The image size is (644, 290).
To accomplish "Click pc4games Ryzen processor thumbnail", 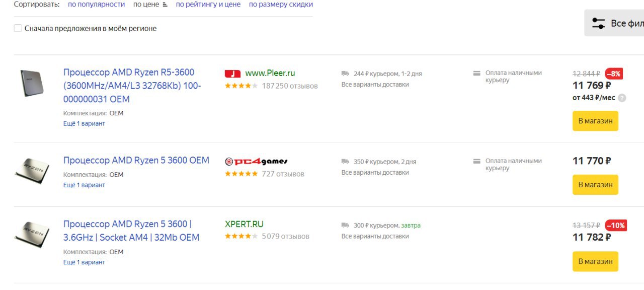I will [x=32, y=171].
